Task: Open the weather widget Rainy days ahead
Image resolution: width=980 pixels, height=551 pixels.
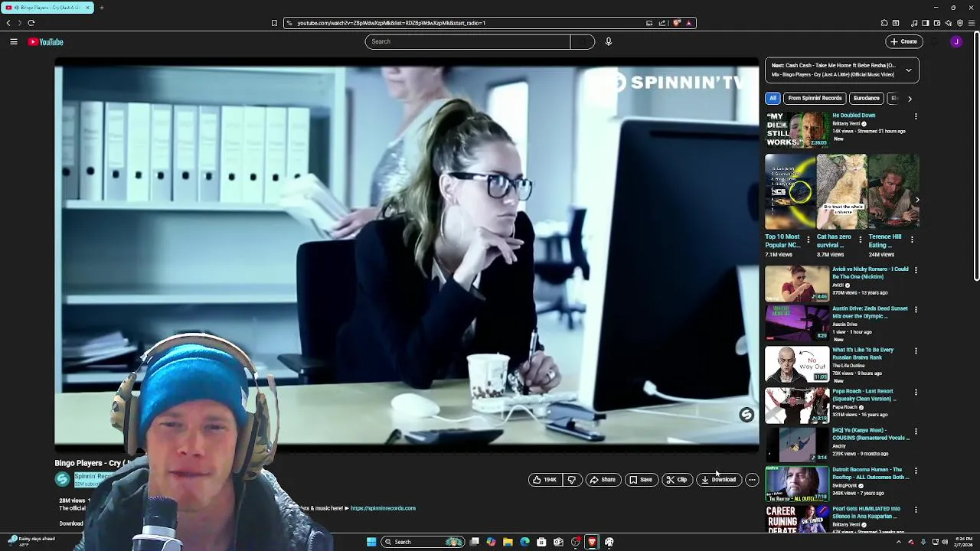Action: pos(31,541)
